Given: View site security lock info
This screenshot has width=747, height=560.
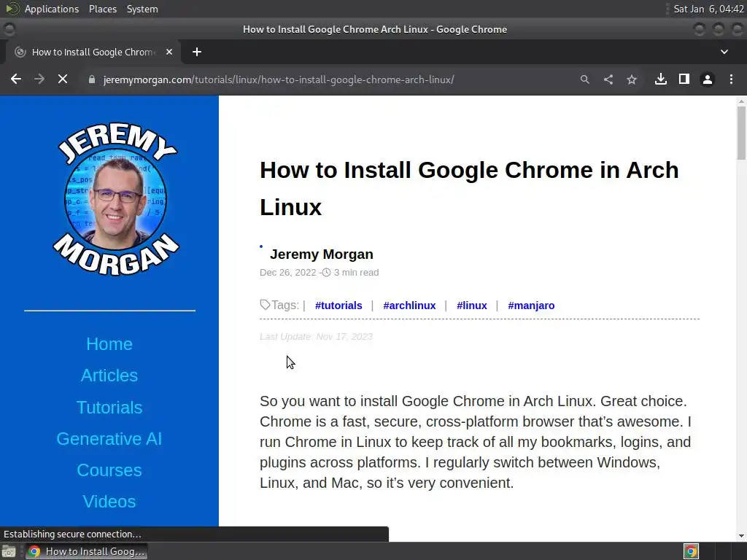Looking at the screenshot, I should click(91, 79).
